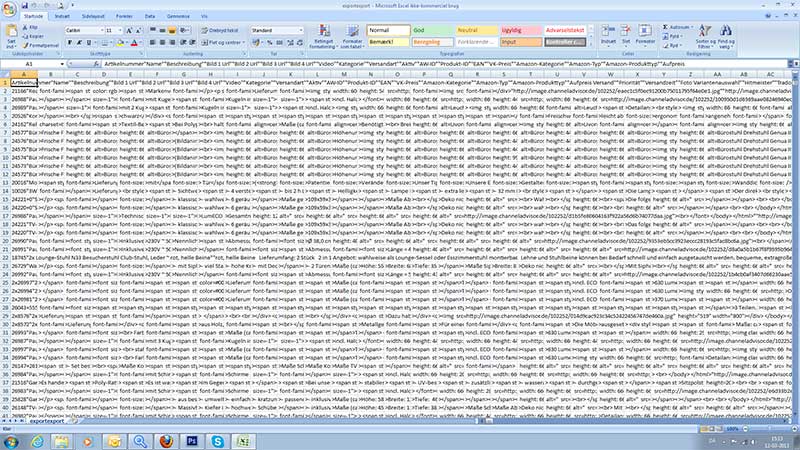Select the Formatpensel (format painter) tool
The height and width of the screenshot is (450, 800).
coord(40,45)
